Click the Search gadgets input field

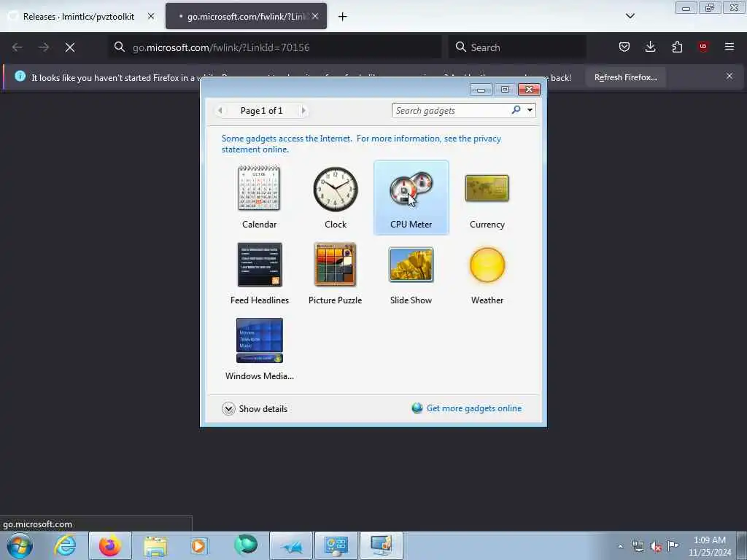point(450,111)
